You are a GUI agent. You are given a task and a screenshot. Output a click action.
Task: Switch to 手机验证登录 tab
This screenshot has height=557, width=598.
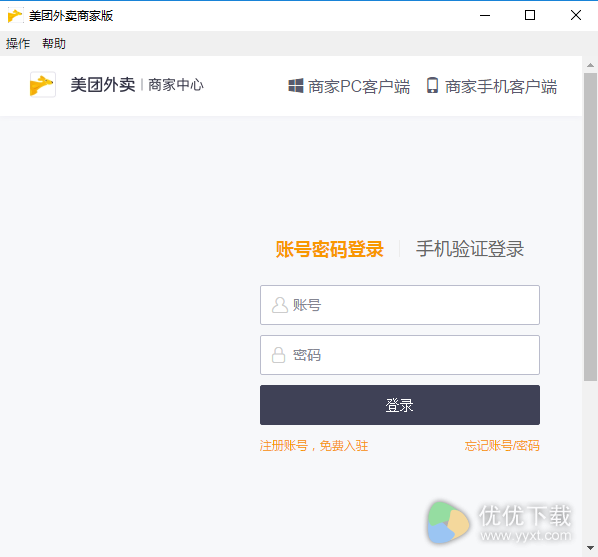470,249
